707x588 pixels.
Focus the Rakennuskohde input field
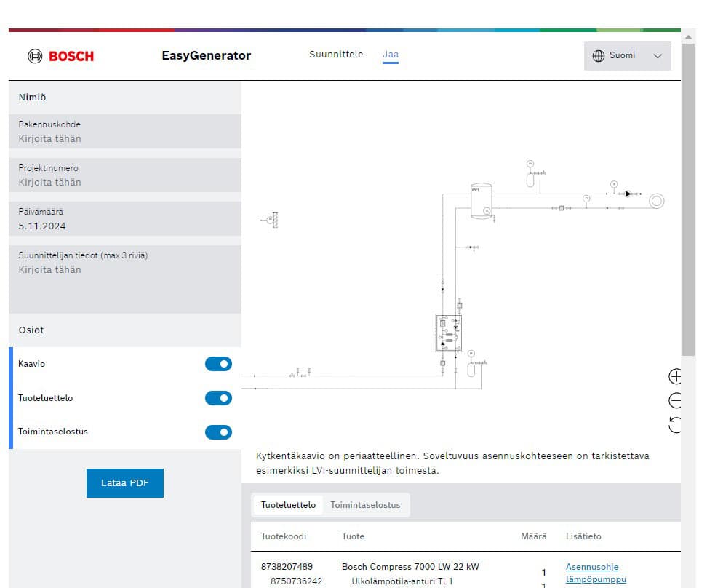click(x=125, y=131)
